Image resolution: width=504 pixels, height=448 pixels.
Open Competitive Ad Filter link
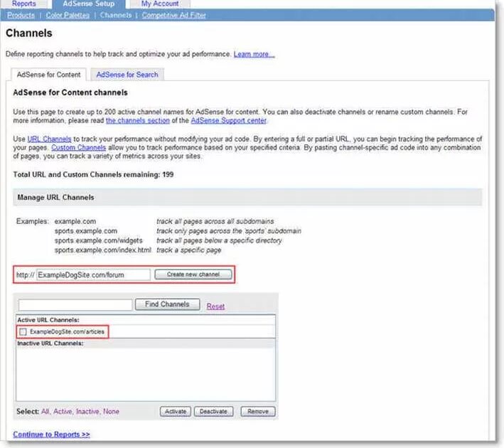174,15
